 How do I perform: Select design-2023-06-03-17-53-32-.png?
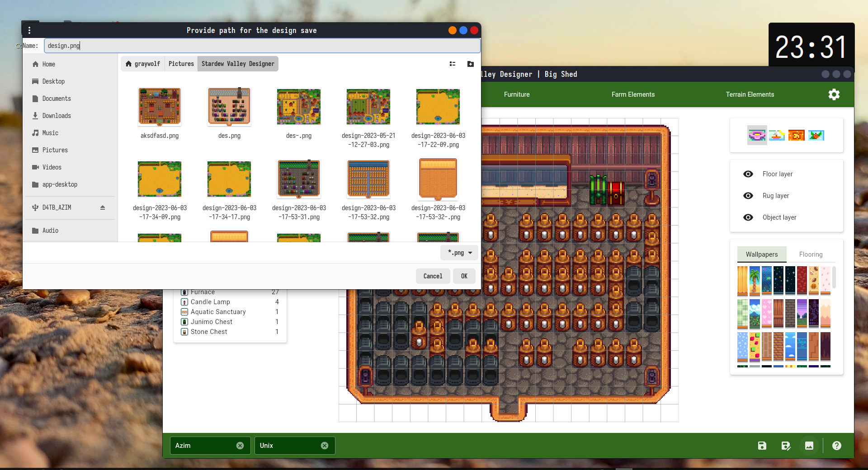click(x=438, y=190)
